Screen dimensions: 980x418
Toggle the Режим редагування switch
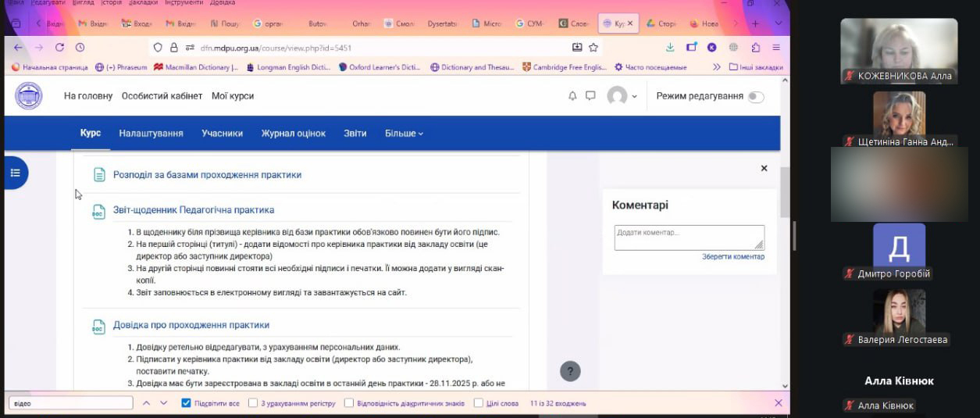pyautogui.click(x=755, y=97)
